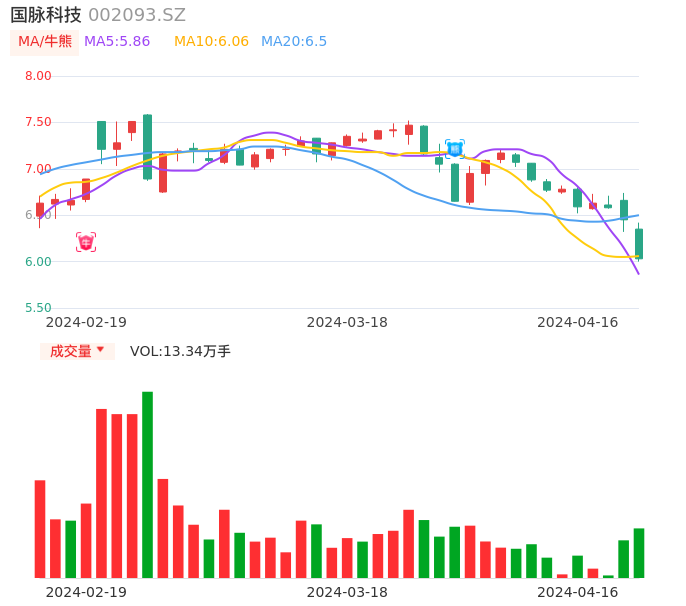Click the first red volume bar on the left

click(40, 529)
